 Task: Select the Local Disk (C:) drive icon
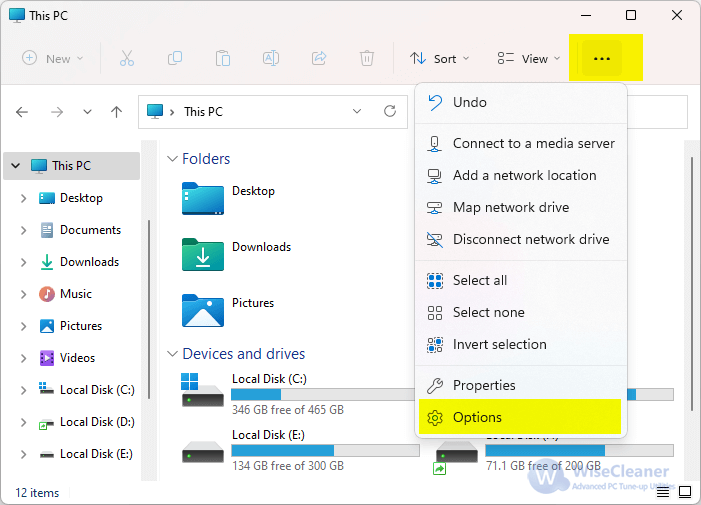(x=203, y=390)
